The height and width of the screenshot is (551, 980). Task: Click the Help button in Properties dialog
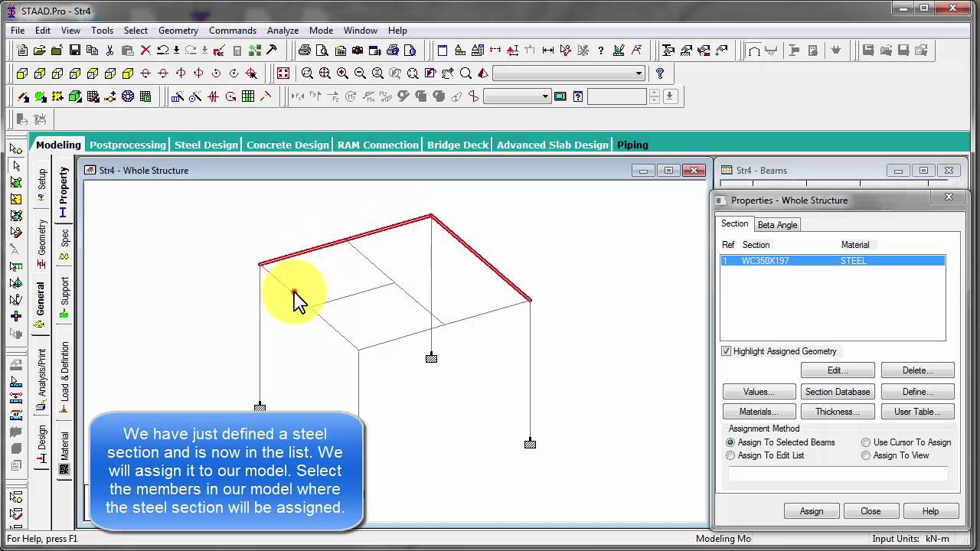(931, 511)
